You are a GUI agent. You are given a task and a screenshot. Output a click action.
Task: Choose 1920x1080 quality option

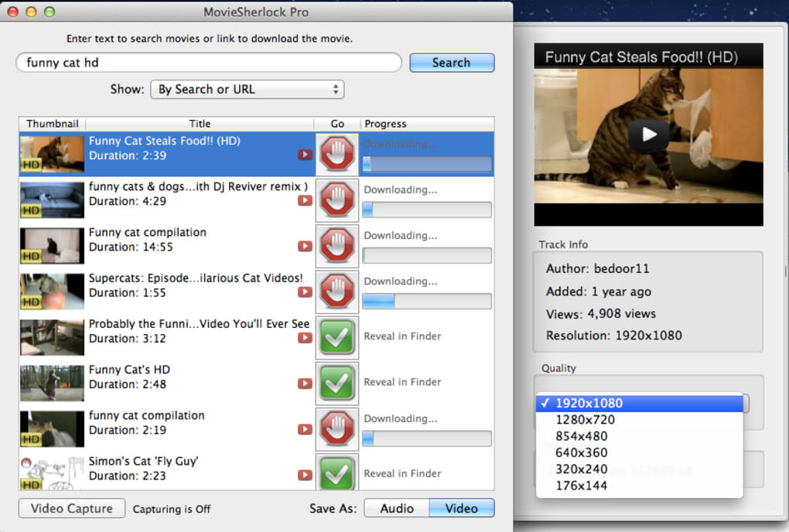coord(640,404)
